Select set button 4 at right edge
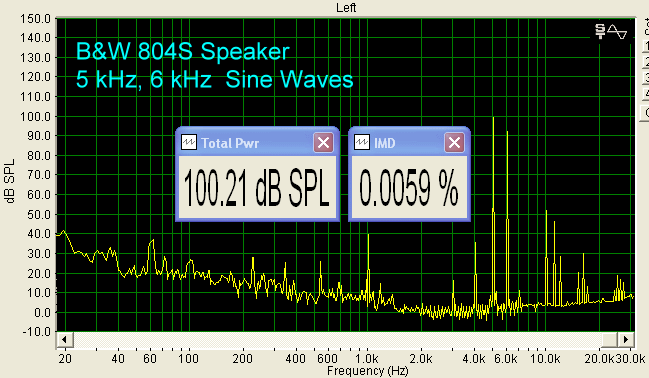The width and height of the screenshot is (649, 378). tap(646, 94)
